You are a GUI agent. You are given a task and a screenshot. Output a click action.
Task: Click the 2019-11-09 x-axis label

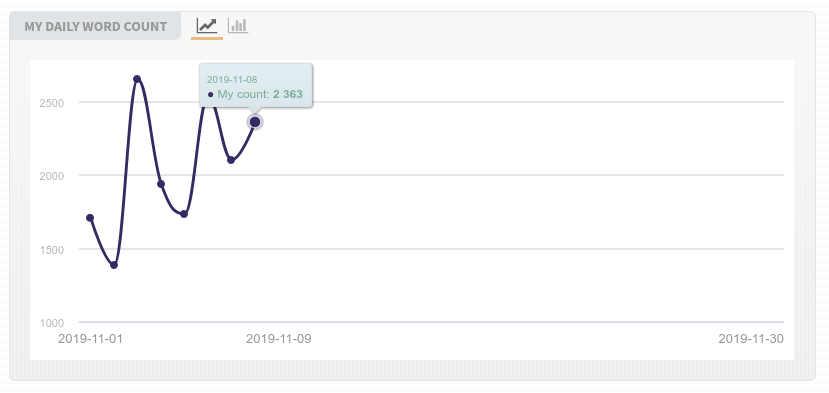[279, 339]
